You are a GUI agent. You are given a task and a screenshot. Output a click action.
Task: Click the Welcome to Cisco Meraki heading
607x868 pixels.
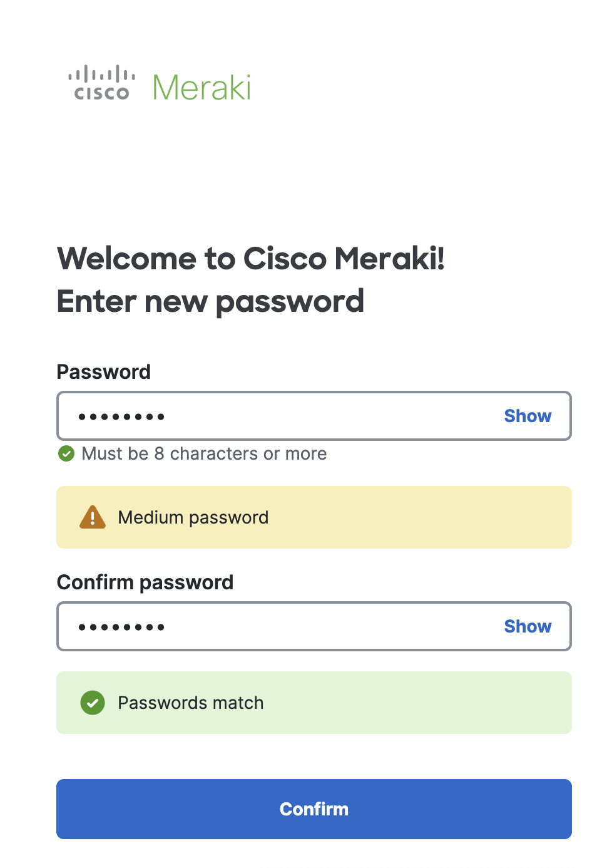pyautogui.click(x=251, y=259)
